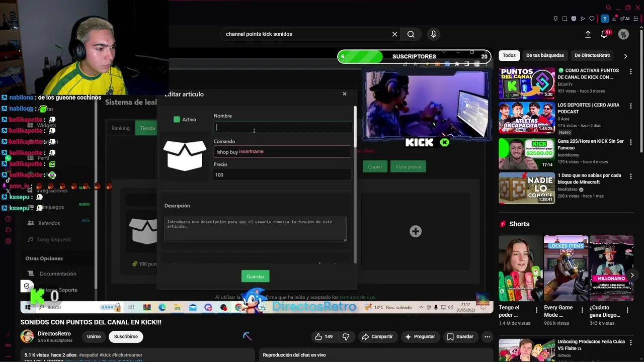Like the video with thumbs up
This screenshot has height=362, width=644.
pyautogui.click(x=324, y=336)
